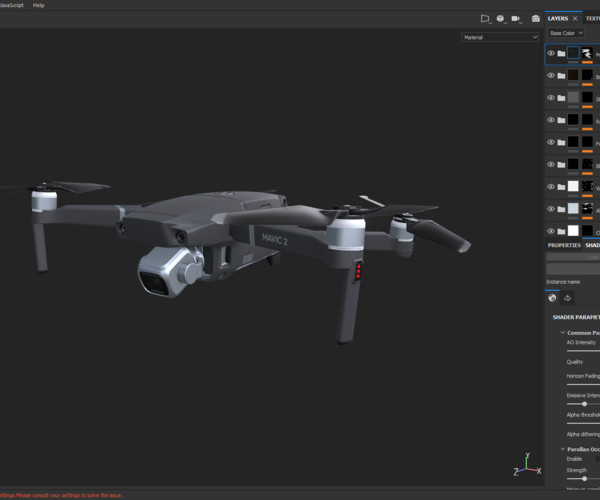
Task: Select black mask of the brown-swatch layer
Action: point(587,75)
